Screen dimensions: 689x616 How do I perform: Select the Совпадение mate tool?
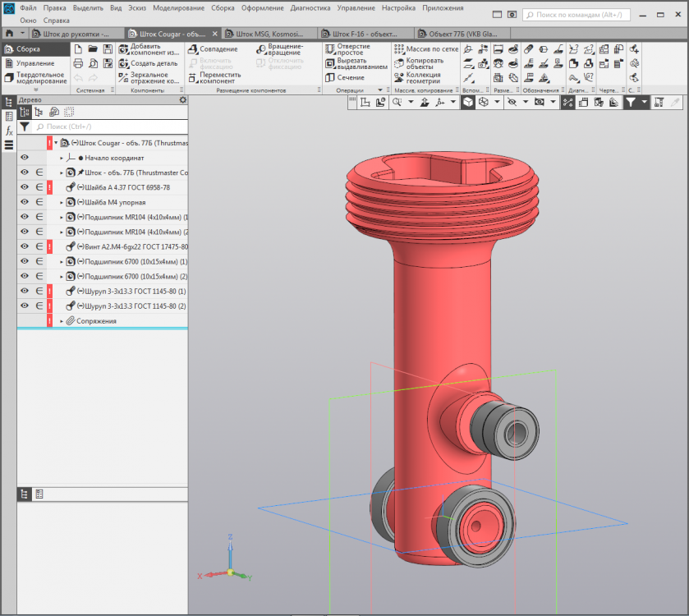(x=218, y=49)
